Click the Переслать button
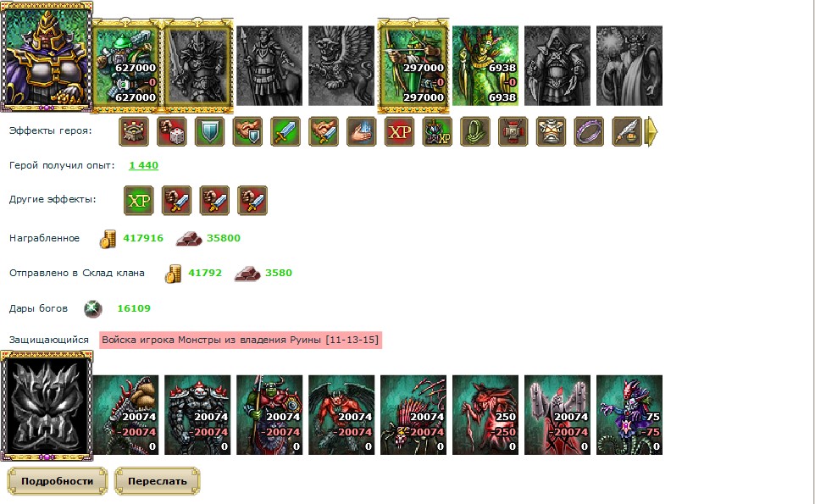The height and width of the screenshot is (504, 815). click(x=158, y=481)
